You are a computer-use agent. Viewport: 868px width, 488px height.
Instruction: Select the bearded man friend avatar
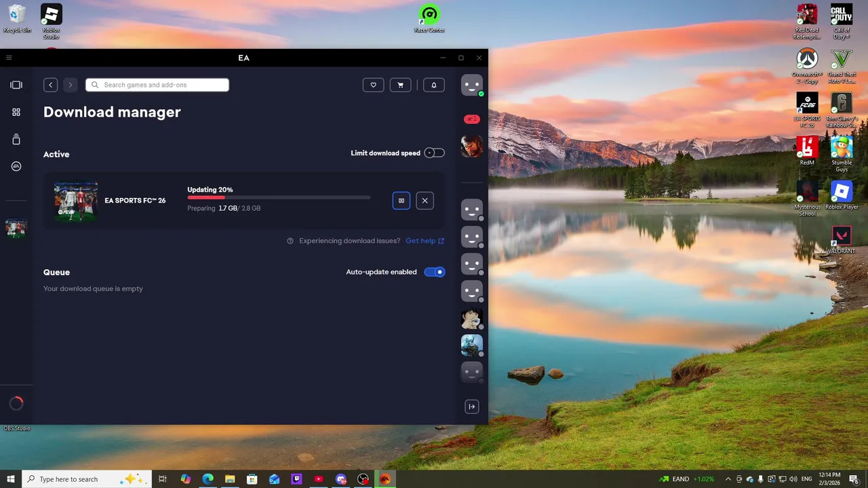[472, 146]
